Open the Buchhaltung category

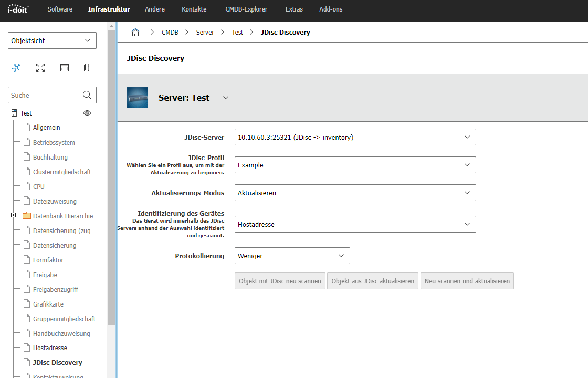point(50,157)
